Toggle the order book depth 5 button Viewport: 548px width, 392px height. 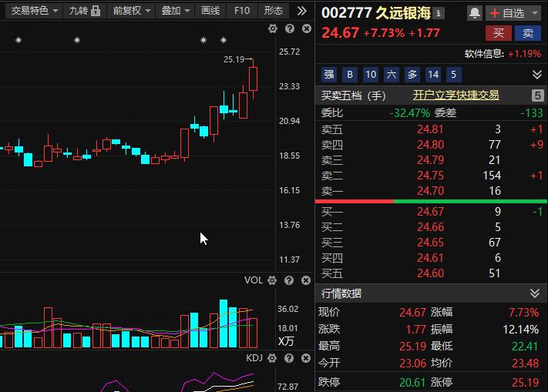pyautogui.click(x=537, y=95)
